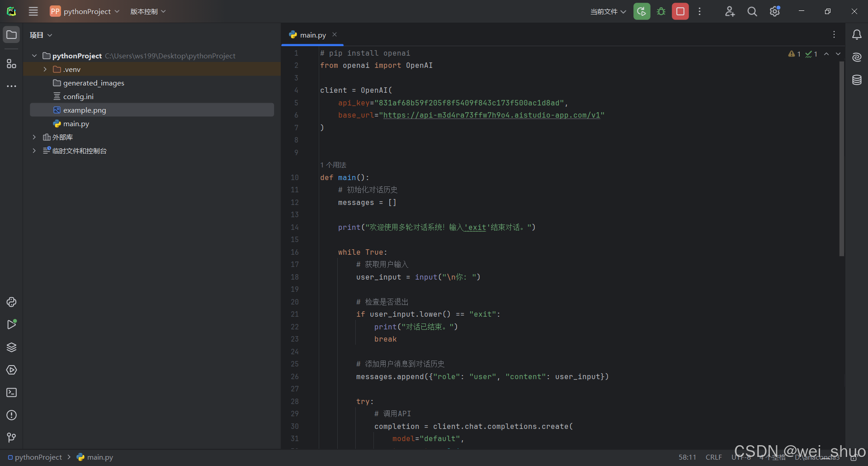
Task: Click the editor vertical scrollbar
Action: tap(841, 158)
